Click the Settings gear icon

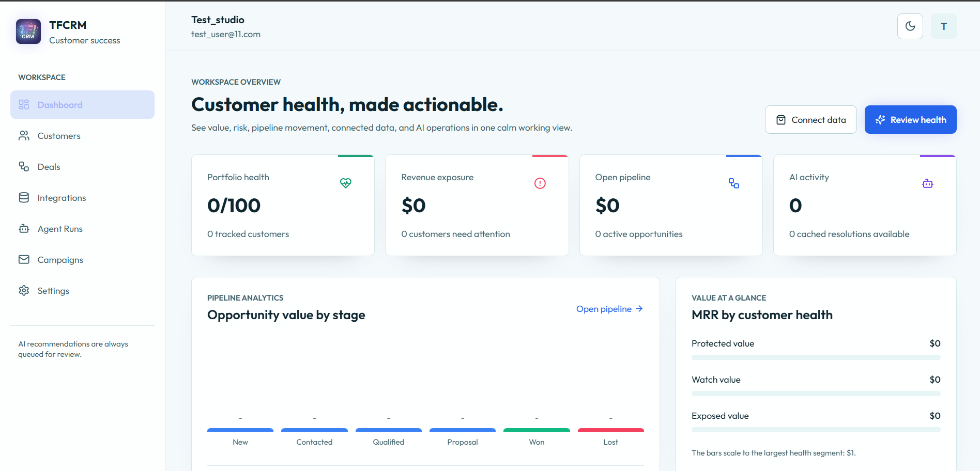point(24,290)
